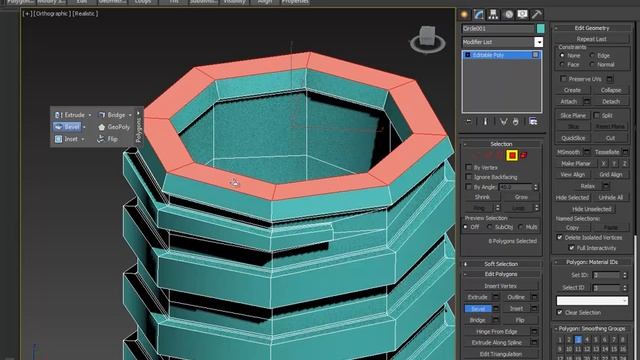Click Remove Modifier trash icon

click(x=516, y=122)
